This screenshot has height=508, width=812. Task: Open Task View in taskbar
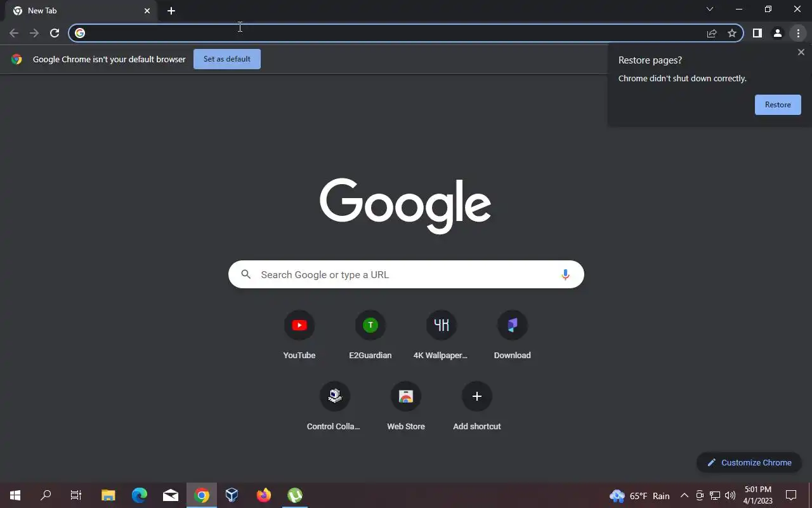(x=76, y=495)
